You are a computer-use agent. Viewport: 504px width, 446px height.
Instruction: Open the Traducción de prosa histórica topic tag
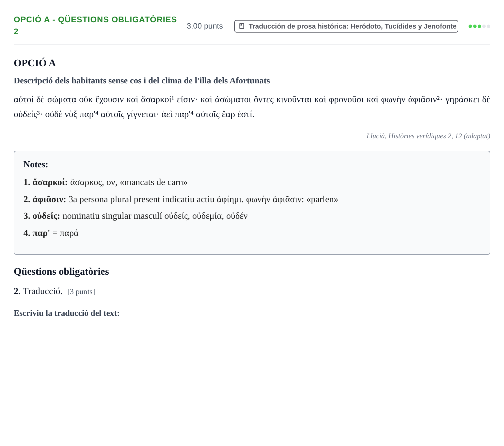click(x=346, y=26)
